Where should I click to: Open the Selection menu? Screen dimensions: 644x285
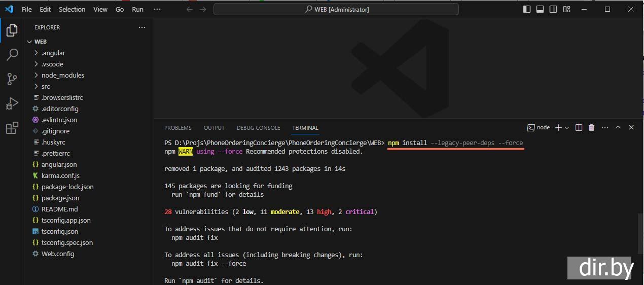72,9
